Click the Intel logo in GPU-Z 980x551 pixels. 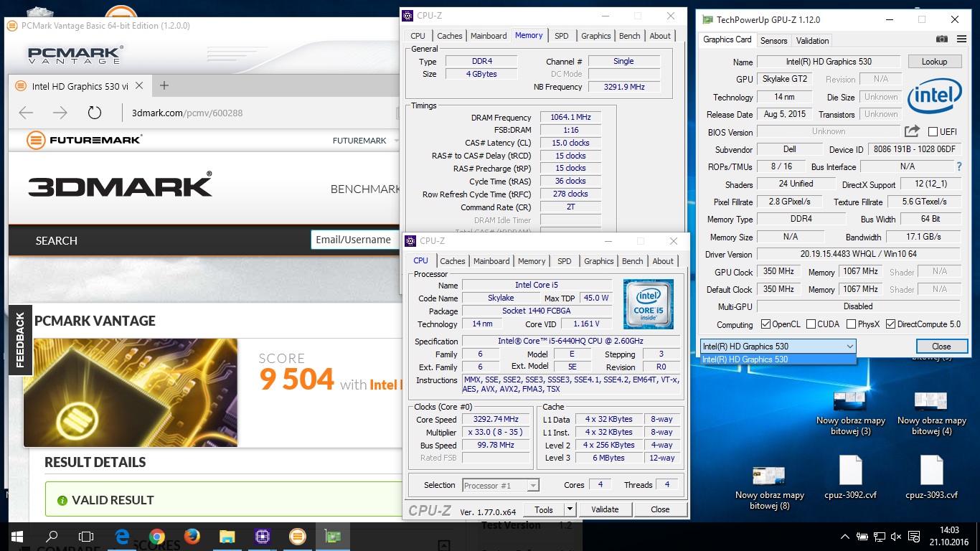[934, 97]
